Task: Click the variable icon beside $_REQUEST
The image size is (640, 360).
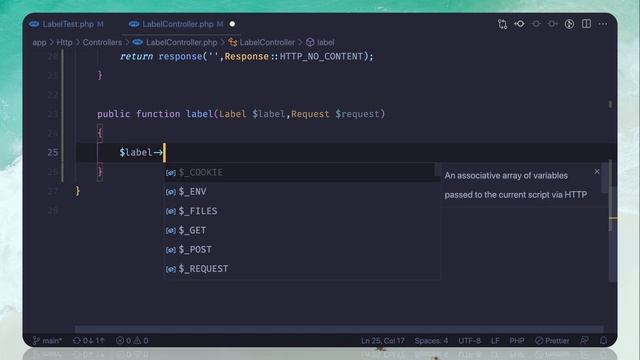Action: [171, 269]
